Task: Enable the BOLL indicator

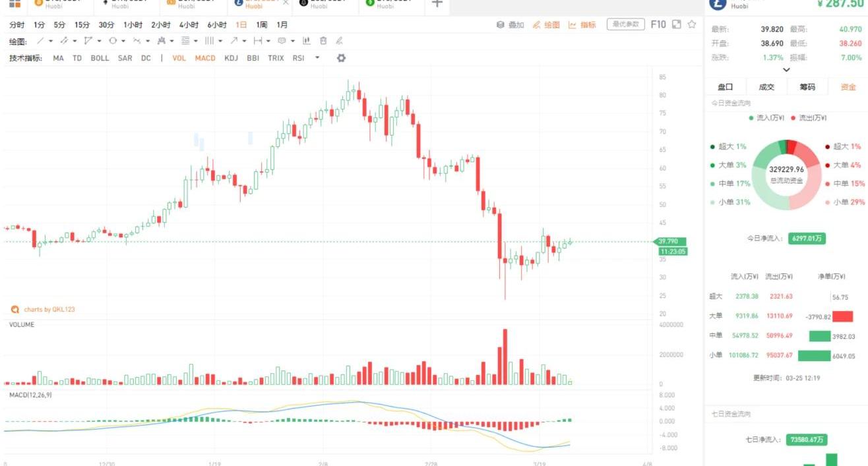Action: coord(100,58)
